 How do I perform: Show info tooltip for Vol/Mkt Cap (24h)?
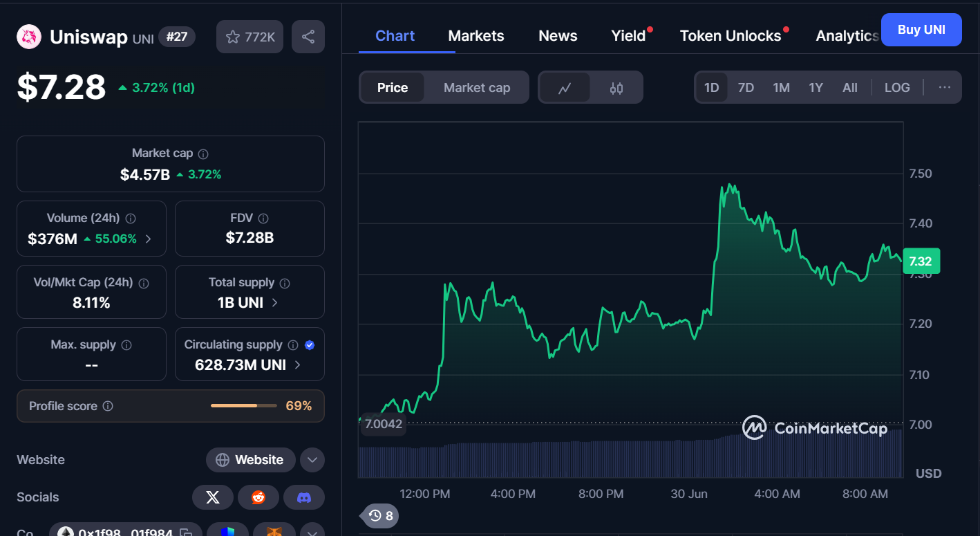click(144, 283)
